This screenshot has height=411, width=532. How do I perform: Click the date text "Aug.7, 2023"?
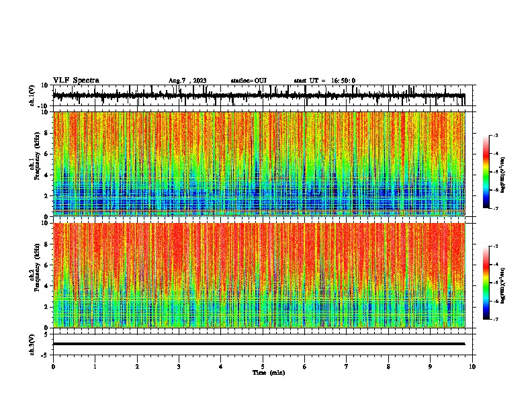pos(187,81)
